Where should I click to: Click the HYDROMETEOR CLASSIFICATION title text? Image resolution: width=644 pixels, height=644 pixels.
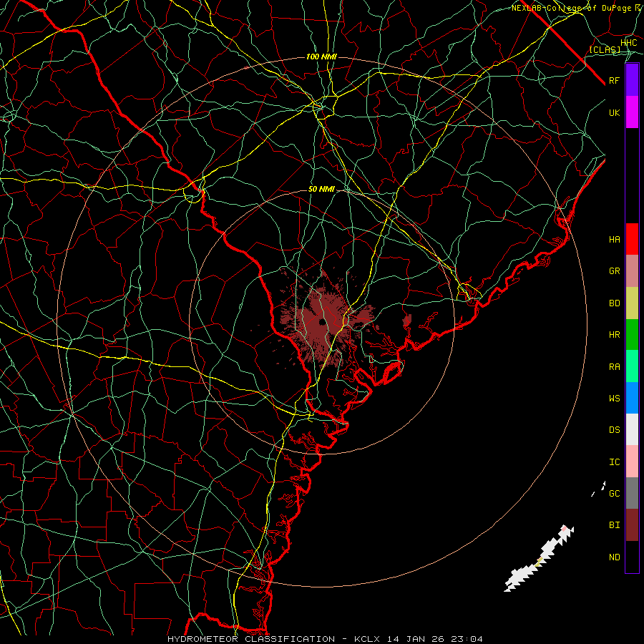pyautogui.click(x=251, y=639)
